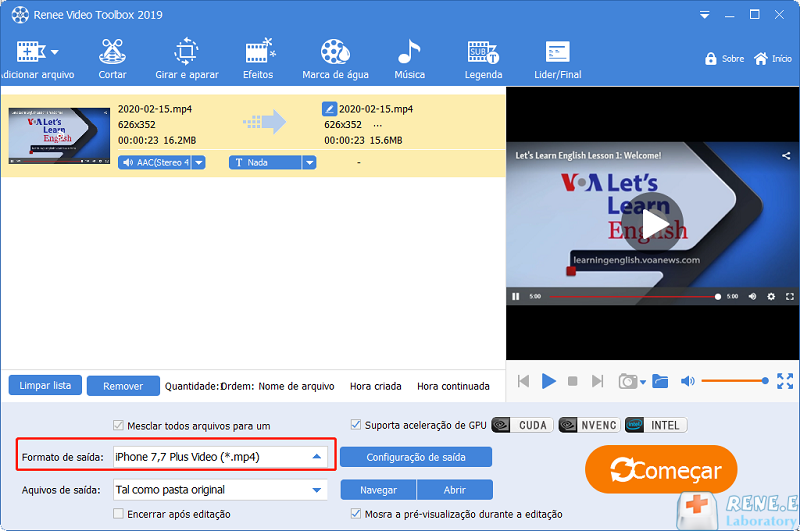Screen dimensions: 800x531
Task: Sort by Nome de arquivo
Action: click(x=296, y=387)
